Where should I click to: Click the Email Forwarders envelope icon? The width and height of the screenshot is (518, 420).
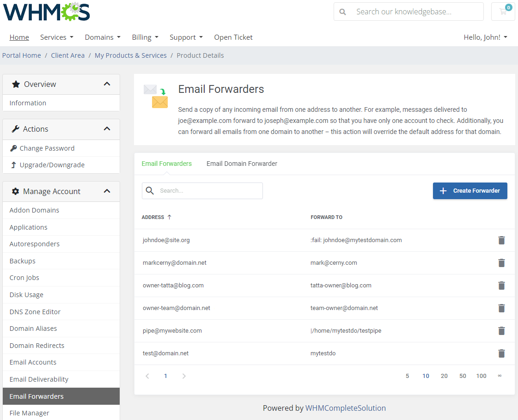[x=156, y=96]
